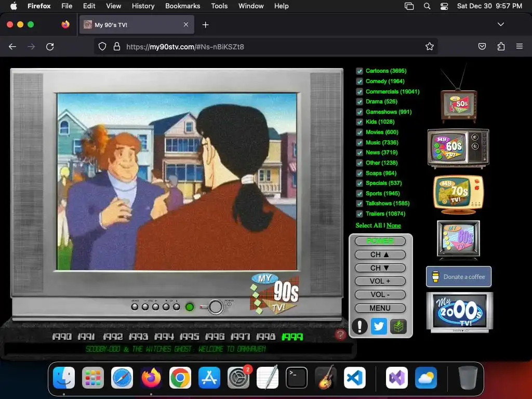The image size is (532, 399).
Task: Click the Donate a coffee button
Action: click(459, 276)
